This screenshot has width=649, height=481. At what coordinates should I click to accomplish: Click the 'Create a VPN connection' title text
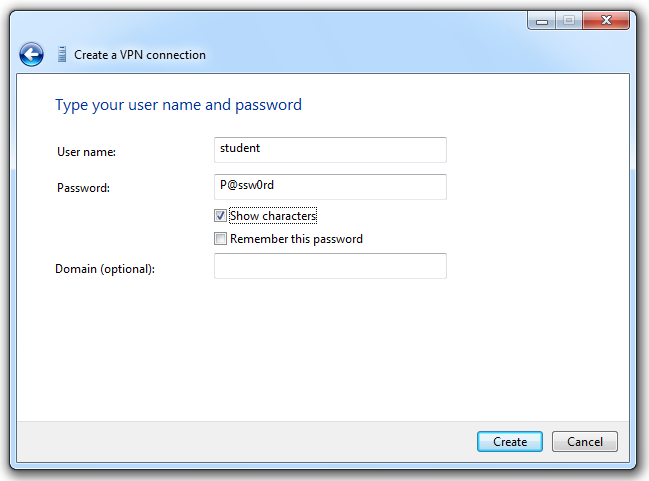[x=140, y=55]
